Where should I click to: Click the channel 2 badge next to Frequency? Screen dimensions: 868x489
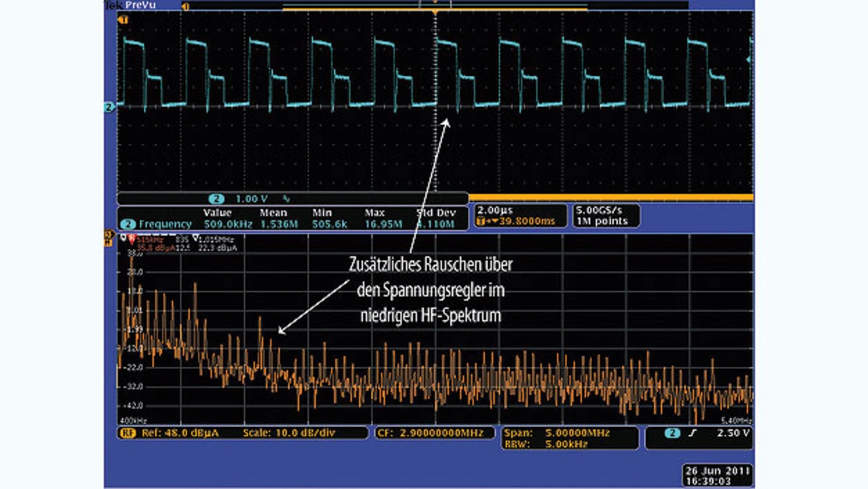(127, 224)
